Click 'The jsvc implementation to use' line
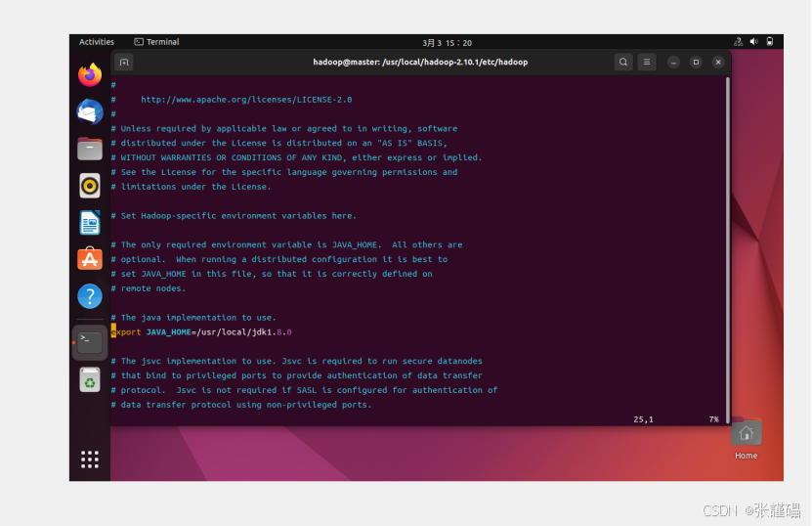This screenshot has height=526, width=812. tap(297, 361)
